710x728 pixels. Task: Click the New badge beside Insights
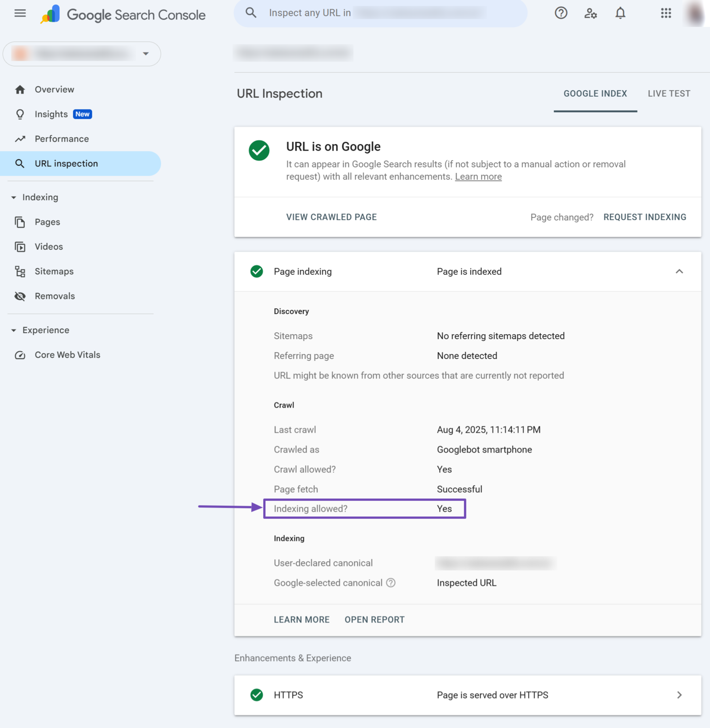pos(83,114)
